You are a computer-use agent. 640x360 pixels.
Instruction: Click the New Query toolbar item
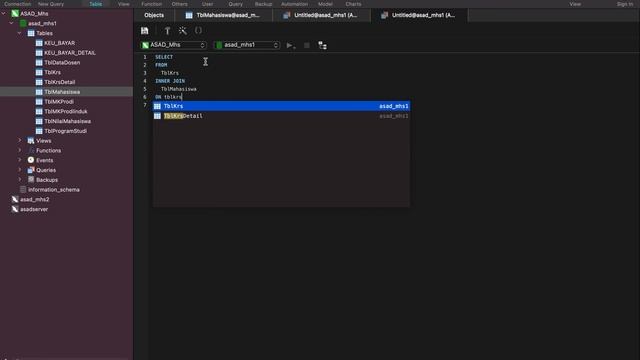[51, 4]
